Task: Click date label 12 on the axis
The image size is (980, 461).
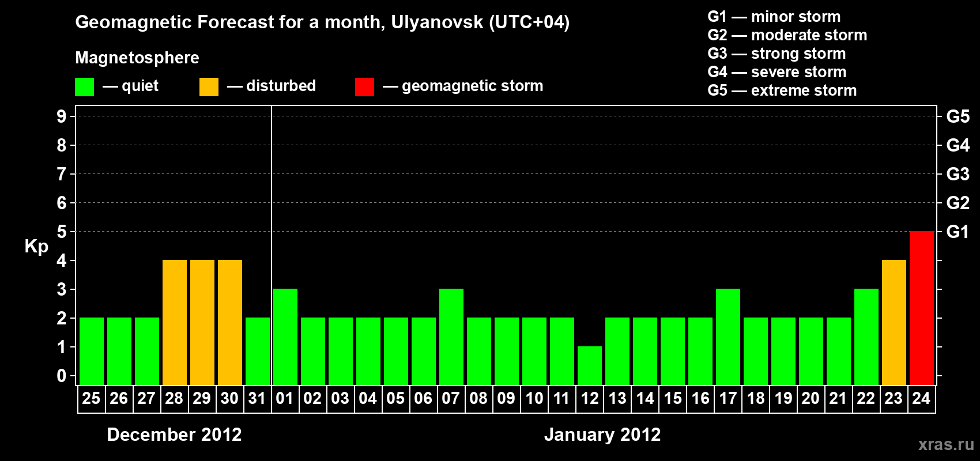Action: tap(589, 398)
